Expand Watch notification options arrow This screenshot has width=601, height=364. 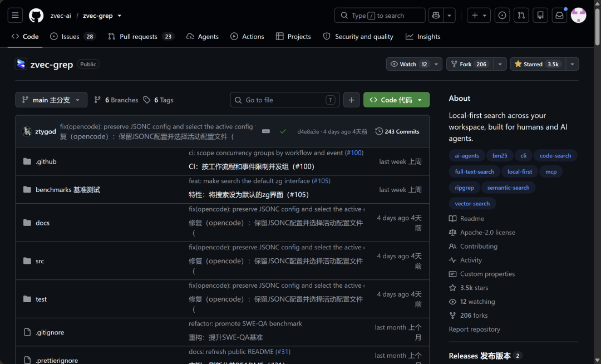coord(436,64)
